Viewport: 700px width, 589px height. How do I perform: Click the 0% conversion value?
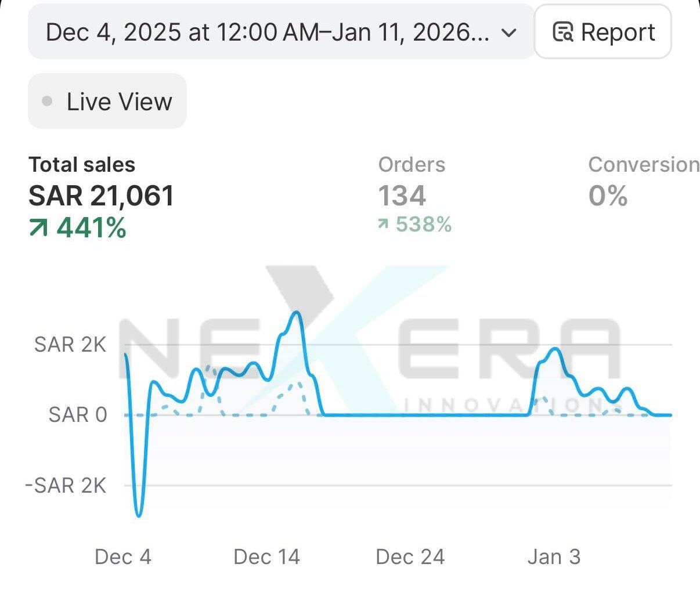coord(608,196)
